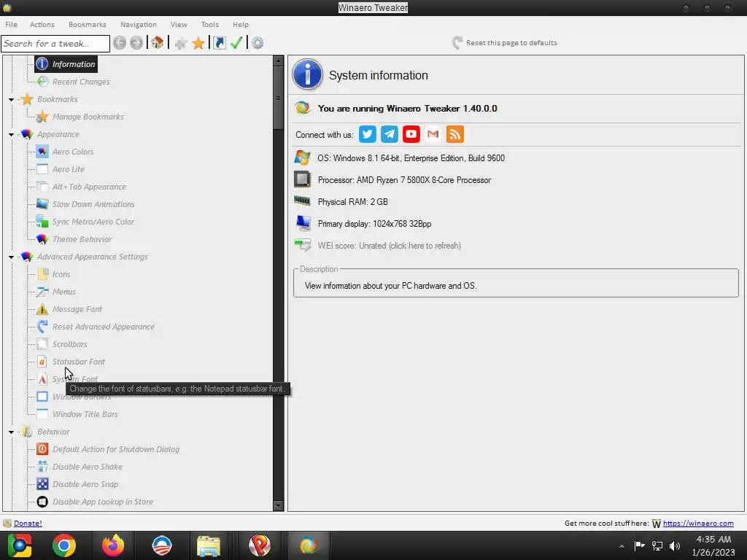The width and height of the screenshot is (747, 560).
Task: Collapse the Bookmarks tree section
Action: 11,99
